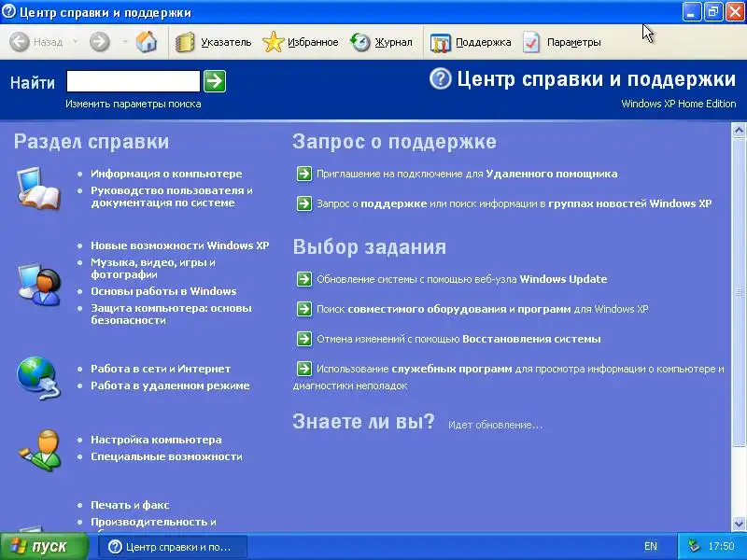
Task: Open Защита компьютера: основы безопасности
Action: pyautogui.click(x=171, y=314)
